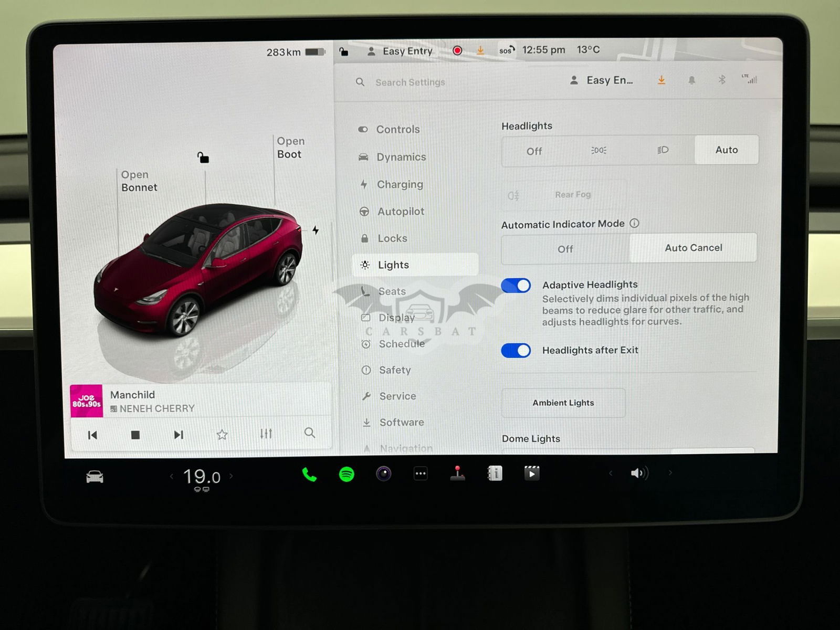Increase cabin temperature with right chevron
This screenshot has height=630, width=840.
[231, 477]
